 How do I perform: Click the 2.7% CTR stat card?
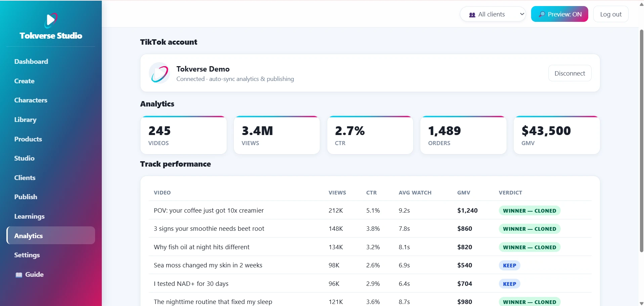point(370,135)
